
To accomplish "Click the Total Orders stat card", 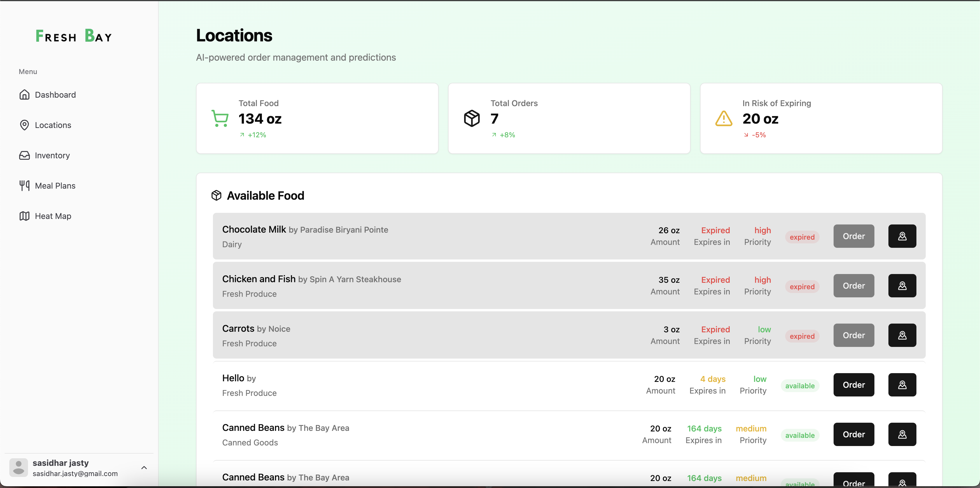I will click(x=569, y=118).
